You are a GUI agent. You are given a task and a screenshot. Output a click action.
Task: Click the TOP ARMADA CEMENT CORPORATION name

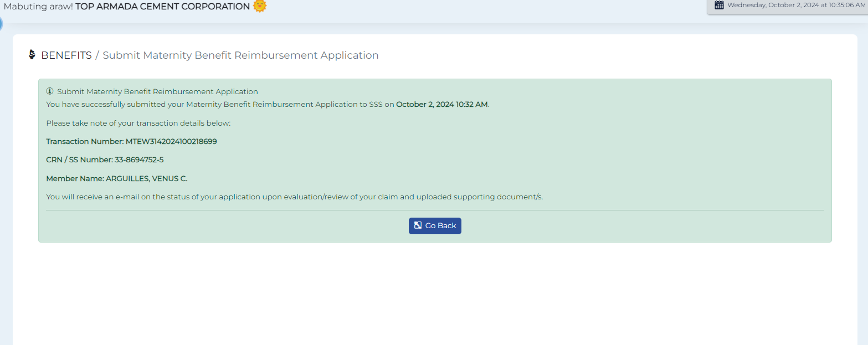coord(162,7)
